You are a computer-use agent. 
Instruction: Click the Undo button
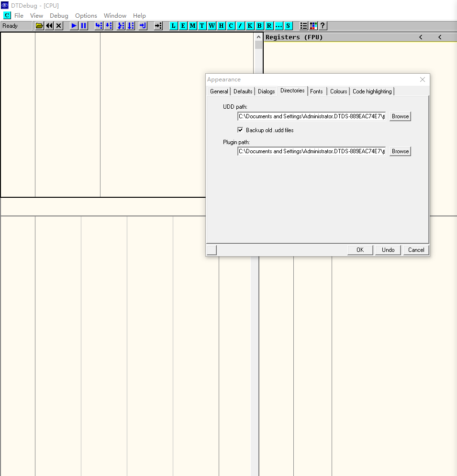[x=388, y=250]
